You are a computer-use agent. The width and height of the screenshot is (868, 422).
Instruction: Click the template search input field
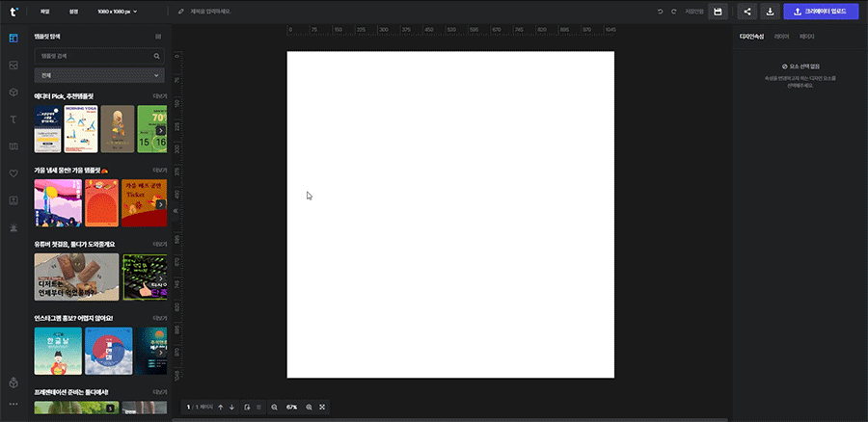[x=93, y=56]
